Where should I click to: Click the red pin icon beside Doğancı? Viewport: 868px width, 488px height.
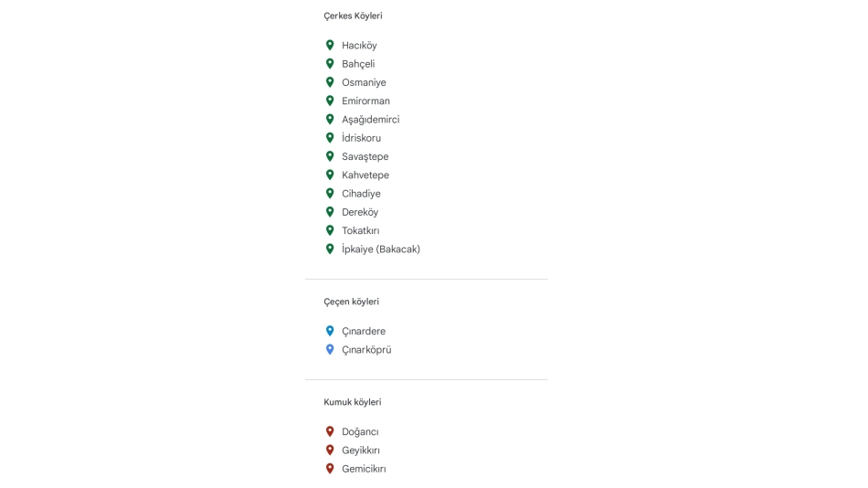click(330, 431)
